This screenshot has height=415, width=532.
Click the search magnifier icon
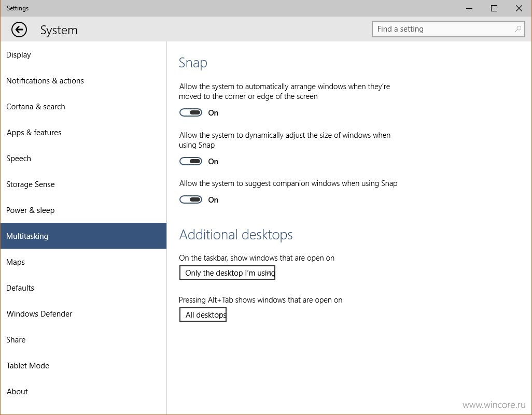[518, 29]
